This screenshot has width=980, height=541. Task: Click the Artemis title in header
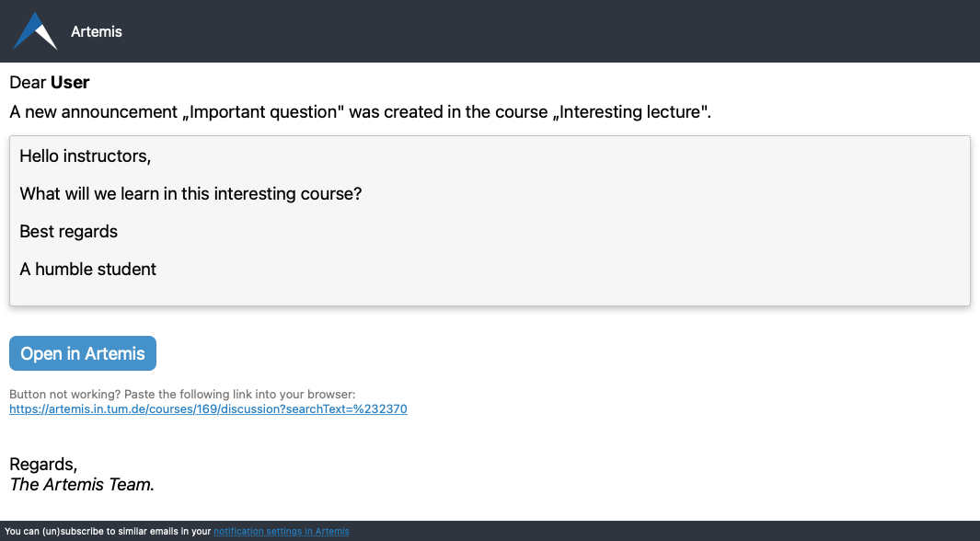click(x=97, y=31)
